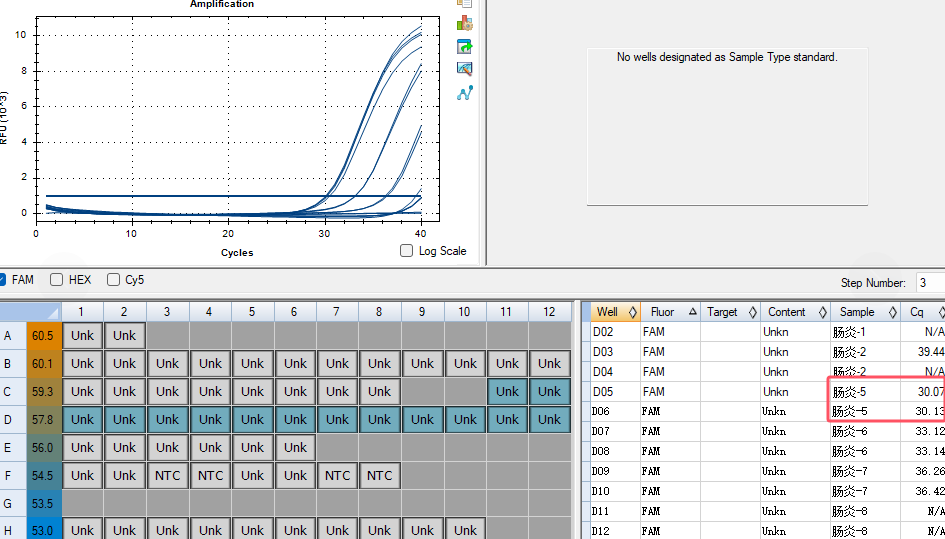
Task: Click the trace style line-points icon
Action: [464, 93]
